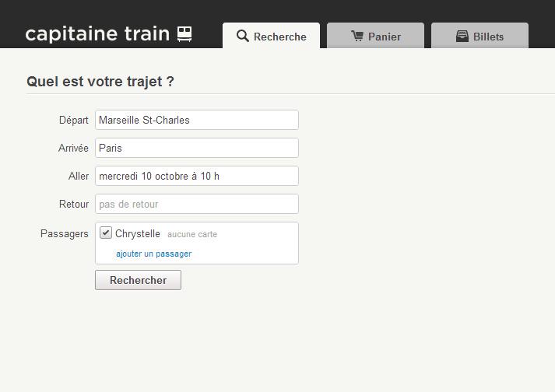Click the 'ajouter un passager' link
Viewport: 555px width, 392px height.
(x=153, y=254)
